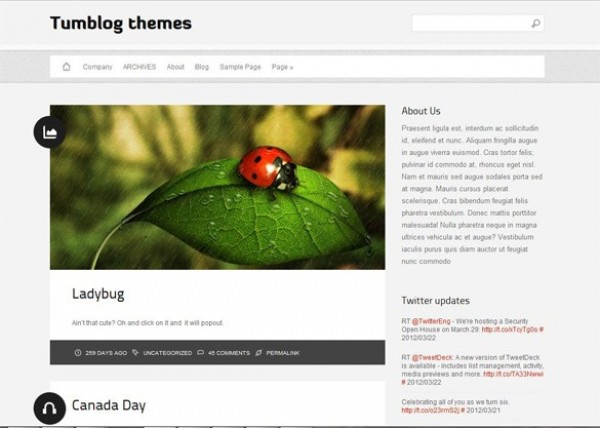
Task: Click the audio headphones post icon
Action: [49, 408]
